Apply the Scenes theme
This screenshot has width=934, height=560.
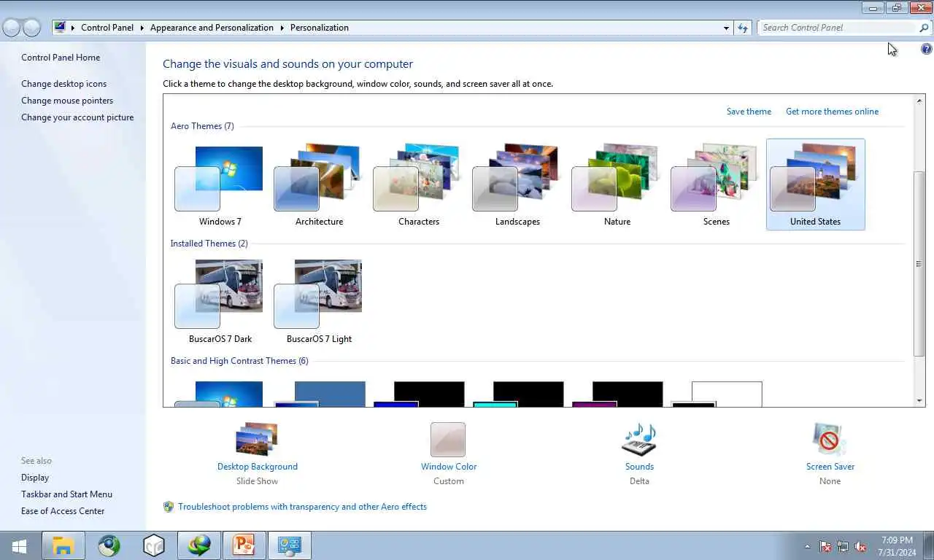click(716, 185)
